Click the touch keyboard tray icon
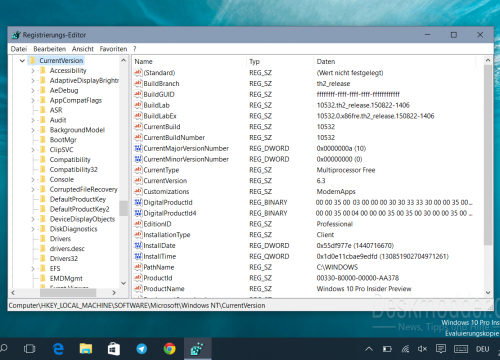 (461, 349)
